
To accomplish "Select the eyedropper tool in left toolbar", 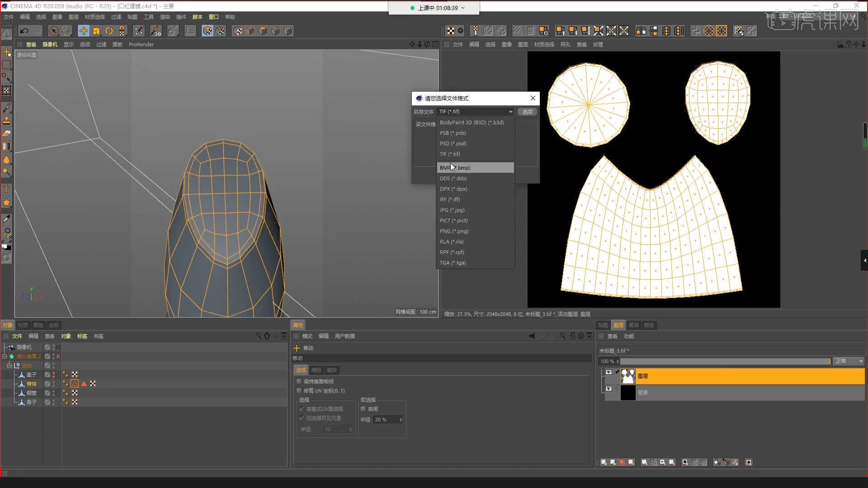I will coord(6,219).
